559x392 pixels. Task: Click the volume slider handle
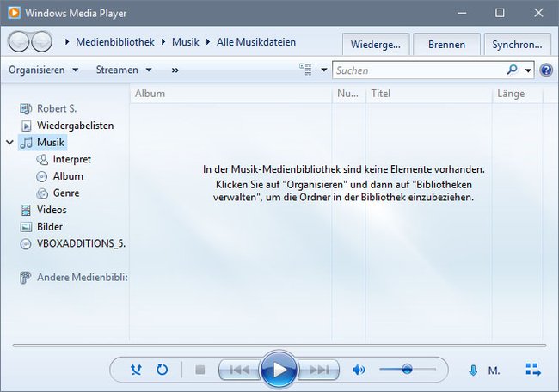coord(407,369)
